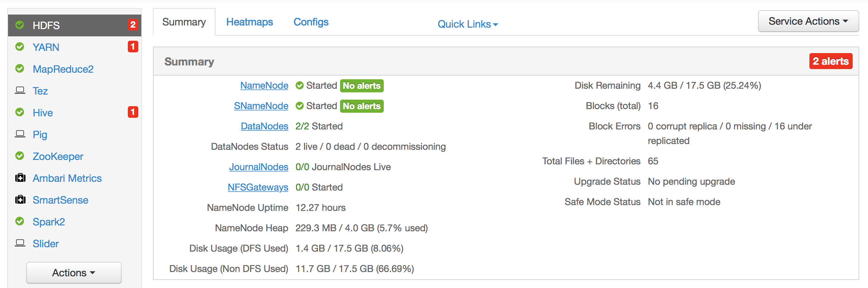This screenshot has width=868, height=288.
Task: Click the monitor icon beside Slider
Action: point(20,243)
